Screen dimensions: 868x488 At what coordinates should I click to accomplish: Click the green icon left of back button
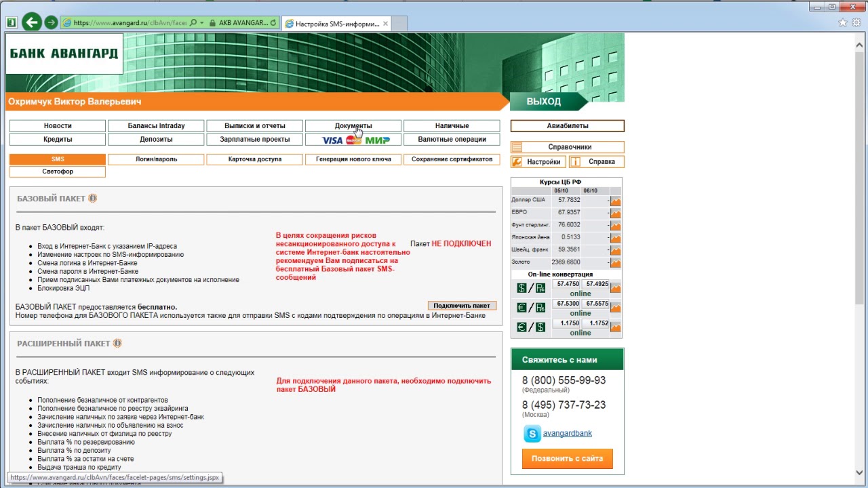[x=12, y=22]
